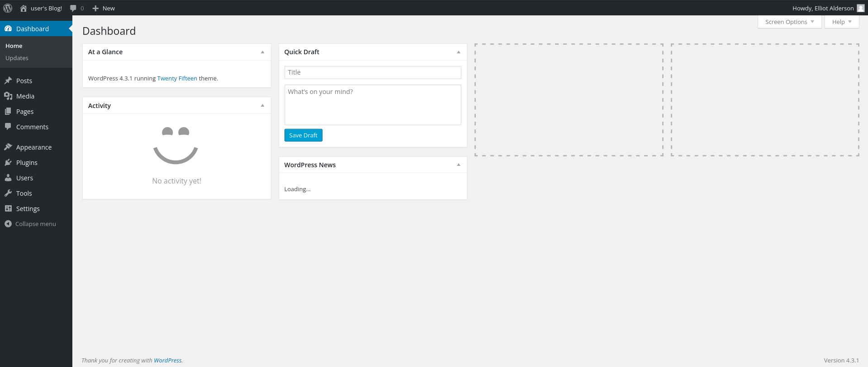Collapse the Activity widget
868x367 pixels.
click(x=262, y=105)
